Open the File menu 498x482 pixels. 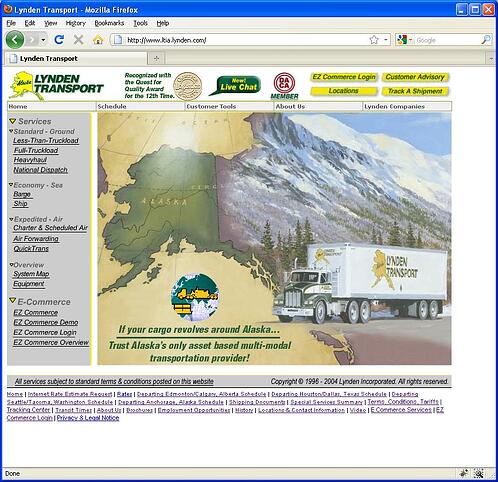tap(11, 23)
